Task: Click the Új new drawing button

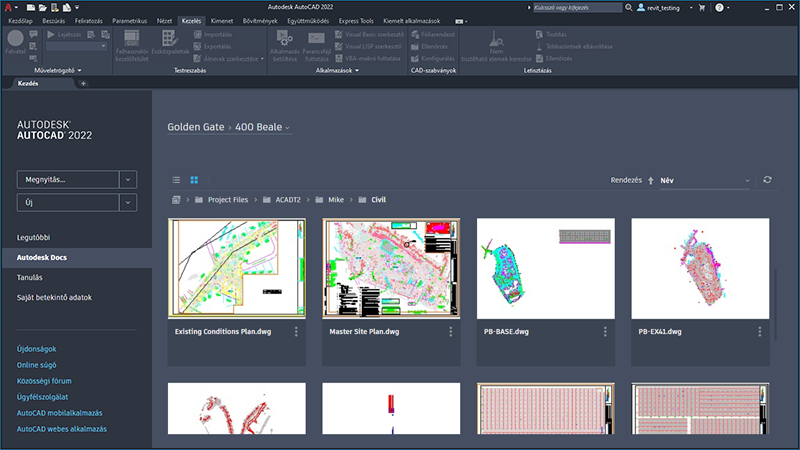Action: (x=68, y=203)
